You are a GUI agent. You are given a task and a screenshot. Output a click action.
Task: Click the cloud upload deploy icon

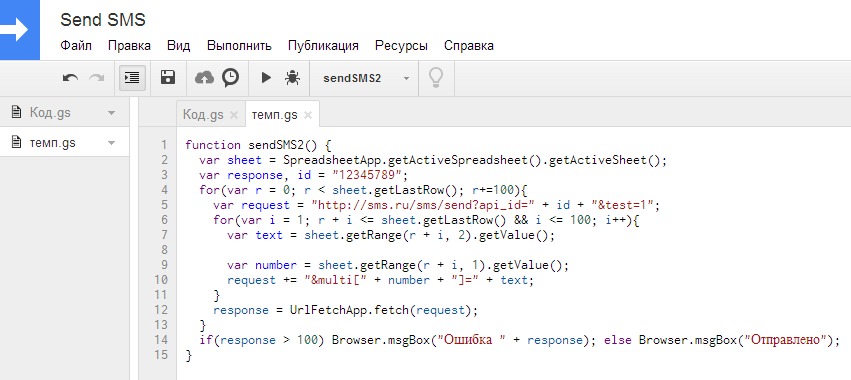(204, 78)
